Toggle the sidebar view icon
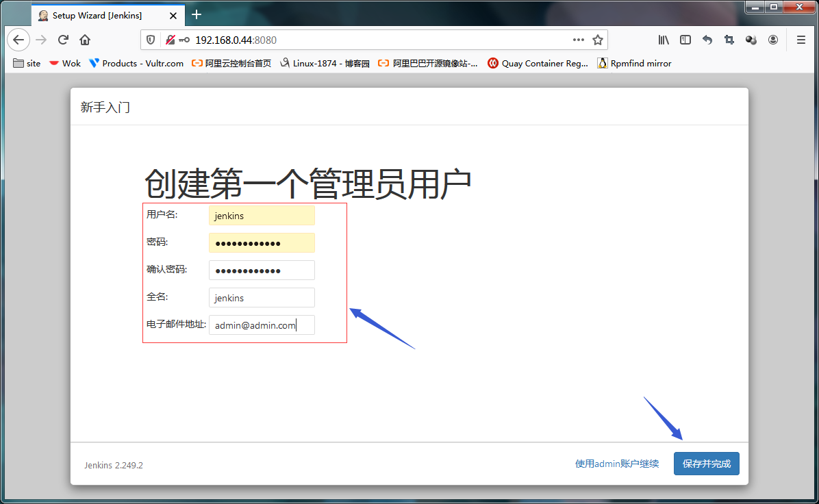The image size is (819, 504). click(x=685, y=40)
